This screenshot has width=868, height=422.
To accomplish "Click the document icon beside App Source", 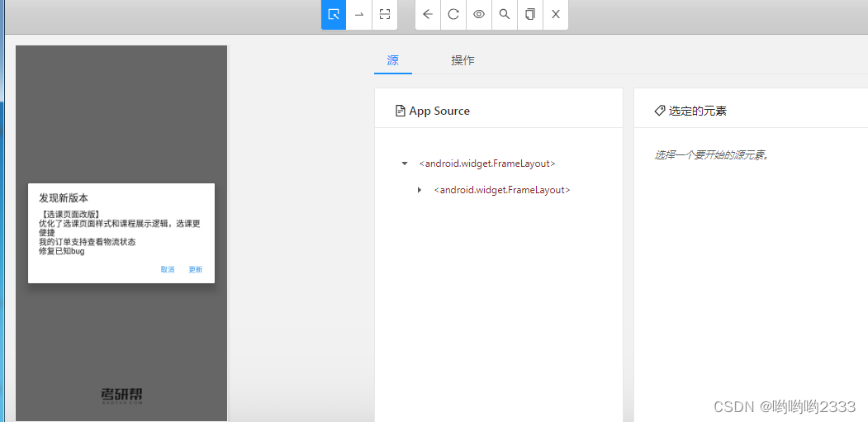I will 401,111.
